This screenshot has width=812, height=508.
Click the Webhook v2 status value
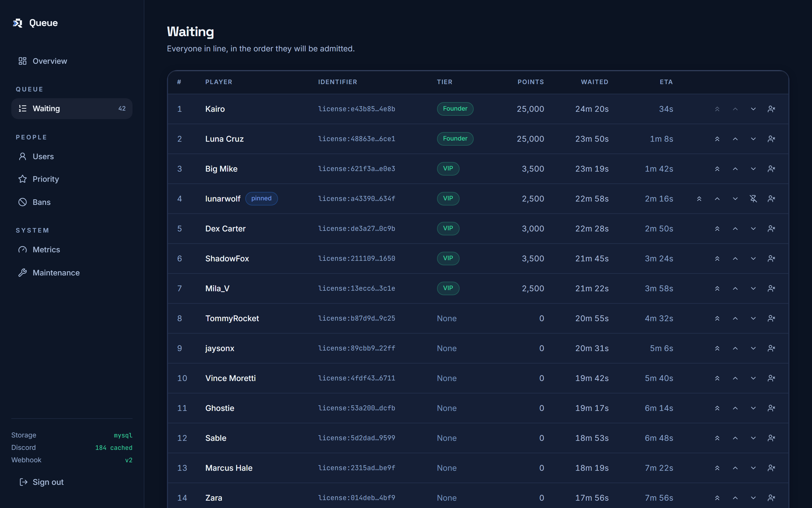[129, 460]
